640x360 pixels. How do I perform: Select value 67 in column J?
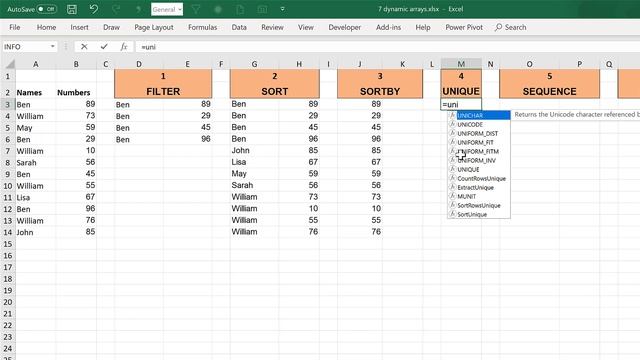tap(360, 162)
